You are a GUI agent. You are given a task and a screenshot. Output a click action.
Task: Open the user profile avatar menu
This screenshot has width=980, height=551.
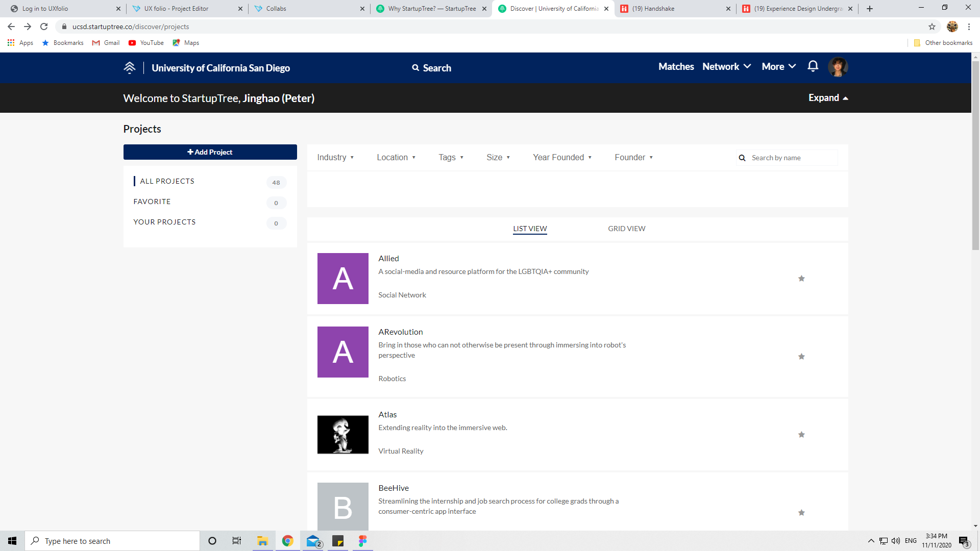pos(838,67)
